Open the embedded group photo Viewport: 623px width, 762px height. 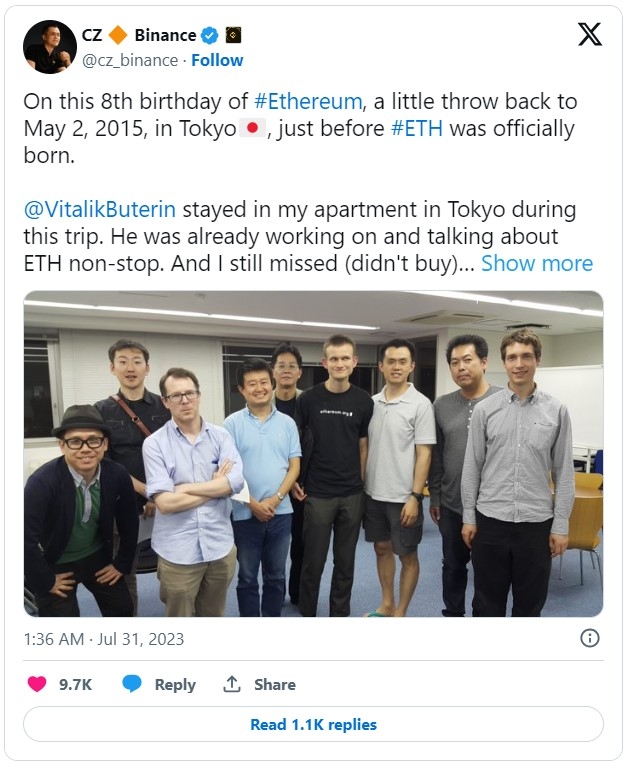(313, 454)
